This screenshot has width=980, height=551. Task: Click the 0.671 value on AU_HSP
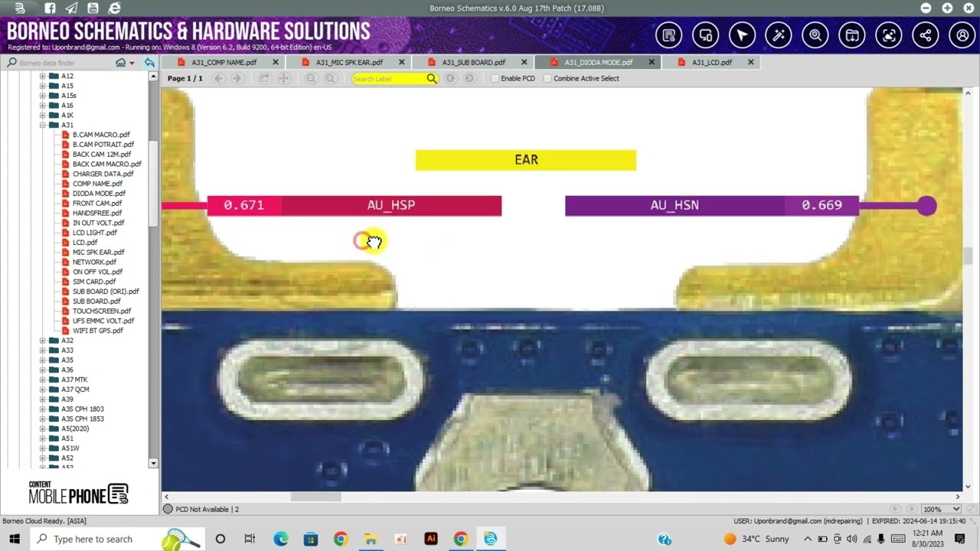pyautogui.click(x=243, y=205)
